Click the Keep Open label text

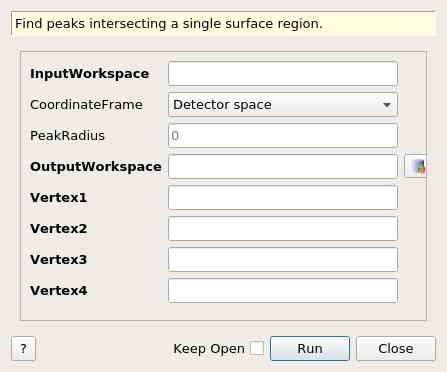pos(209,349)
